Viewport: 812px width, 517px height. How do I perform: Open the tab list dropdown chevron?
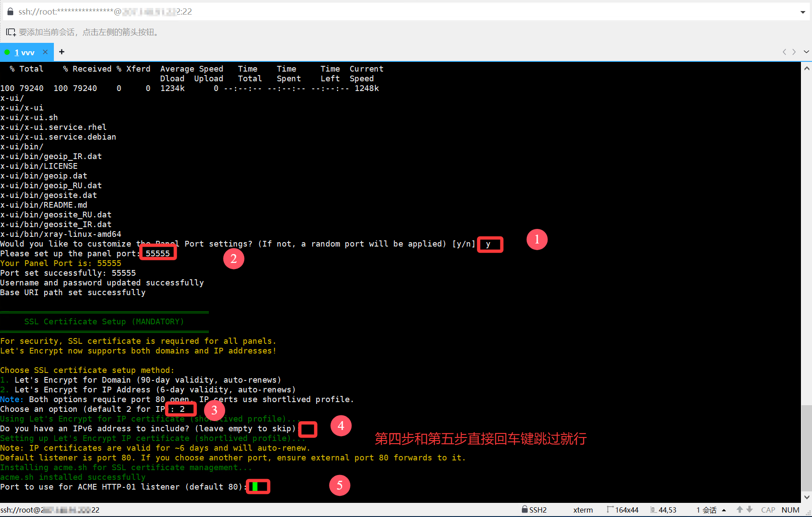pyautogui.click(x=806, y=52)
